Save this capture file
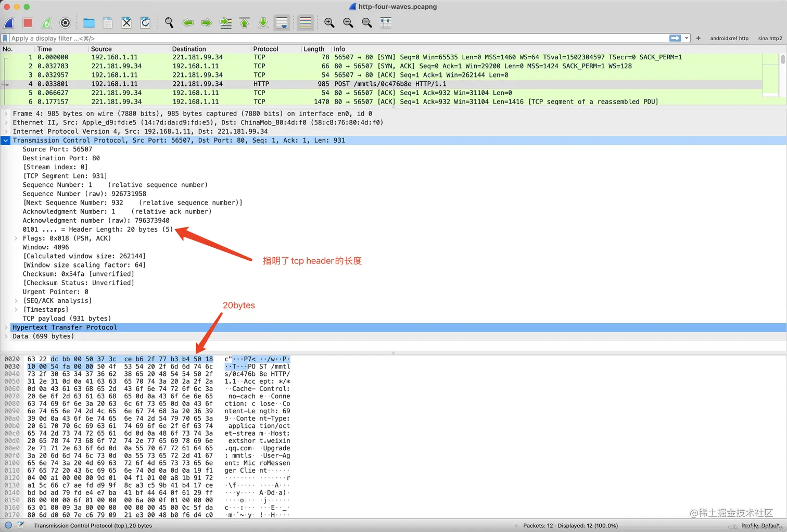 (108, 23)
